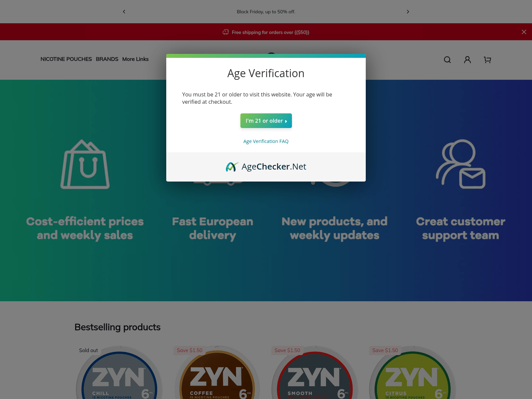Screen dimensions: 532x399
Task: Close the free shipping banner
Action: 524,32
